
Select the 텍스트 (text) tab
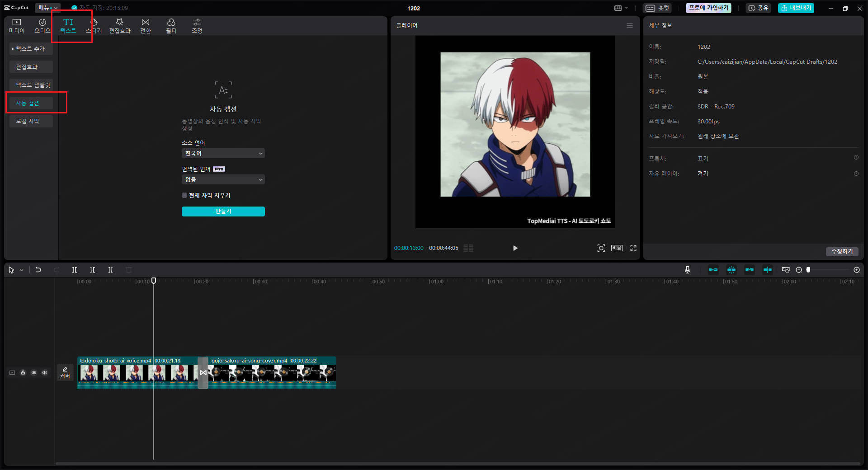tap(68, 26)
